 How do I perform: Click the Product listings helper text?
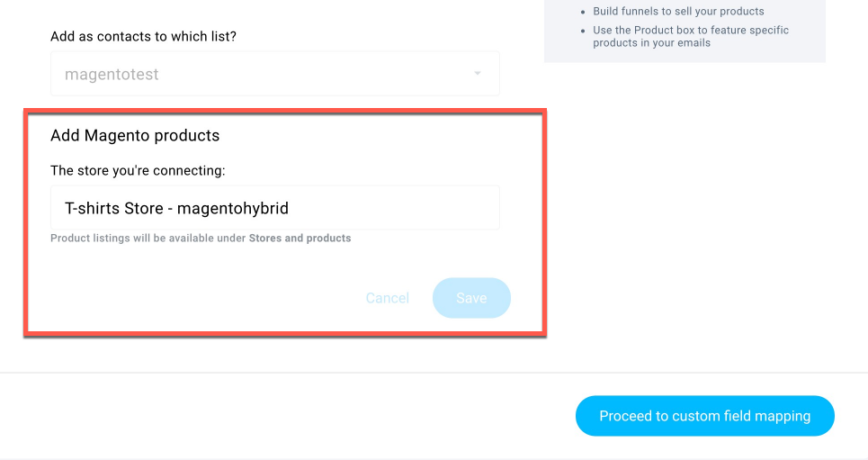(201, 239)
